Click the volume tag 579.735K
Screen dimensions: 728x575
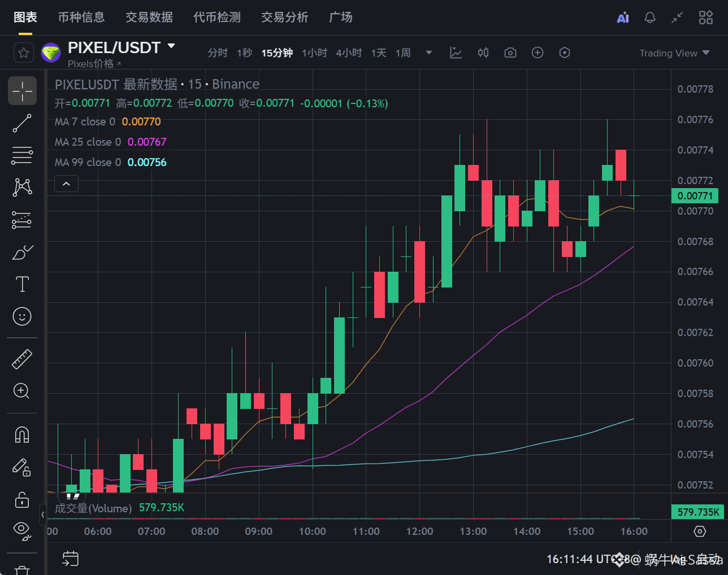point(698,512)
